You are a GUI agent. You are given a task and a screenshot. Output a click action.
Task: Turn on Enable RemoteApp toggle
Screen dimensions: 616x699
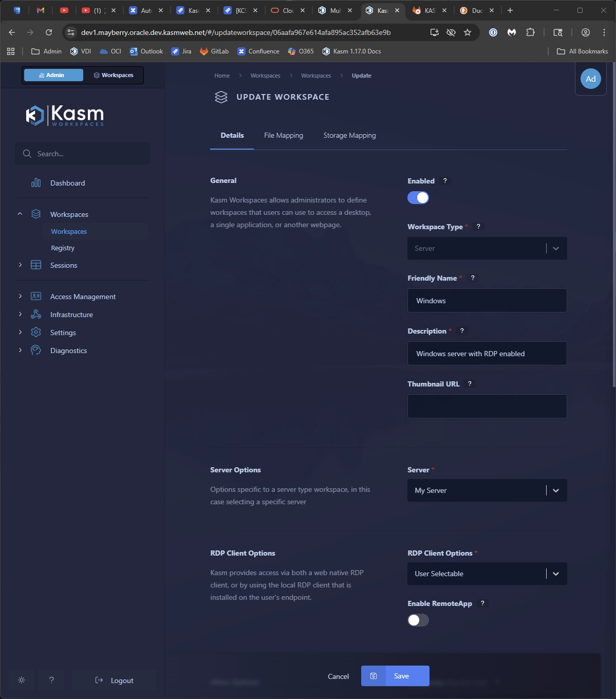418,620
